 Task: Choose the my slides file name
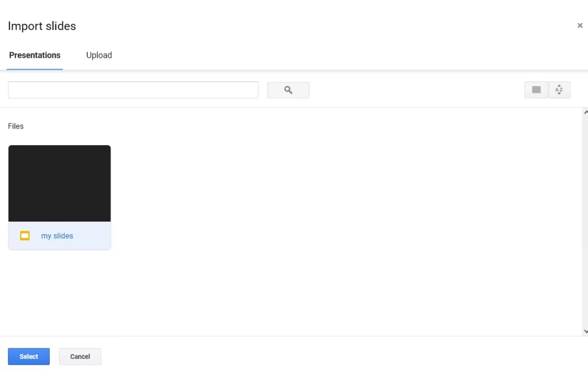(57, 236)
